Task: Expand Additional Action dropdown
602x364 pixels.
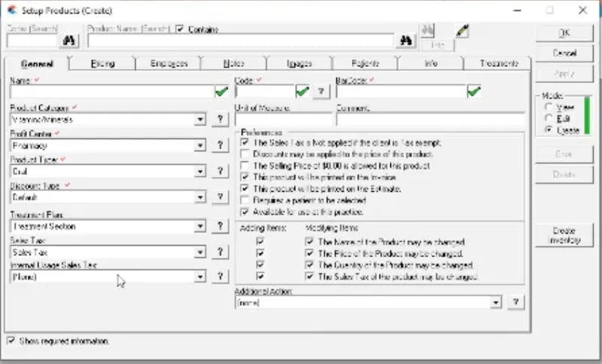Action: point(496,302)
